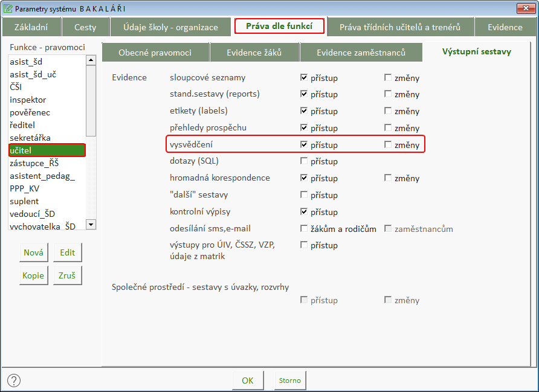
Task: Open the Obecné pravomoci sub-tab
Action: coord(155,53)
